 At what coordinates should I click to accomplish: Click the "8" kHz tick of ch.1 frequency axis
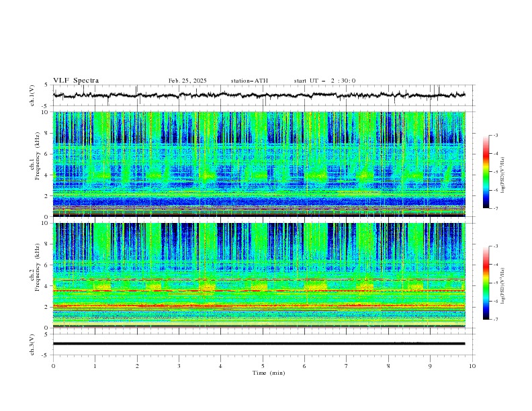click(47, 133)
